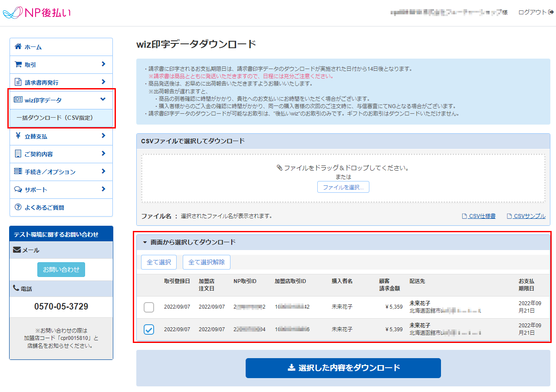The image size is (556, 392).
Task: Open the 取引 sidebar menu
Action: [61, 65]
